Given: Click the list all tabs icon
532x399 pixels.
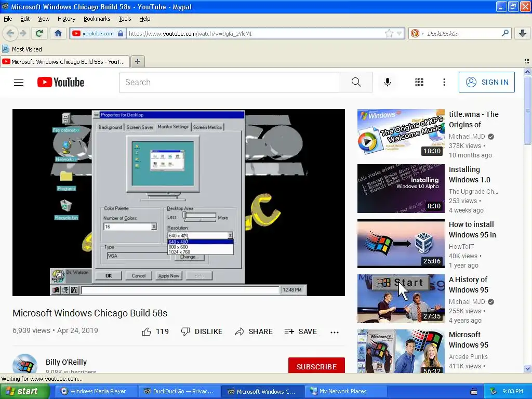Looking at the screenshot, I should point(527,61).
